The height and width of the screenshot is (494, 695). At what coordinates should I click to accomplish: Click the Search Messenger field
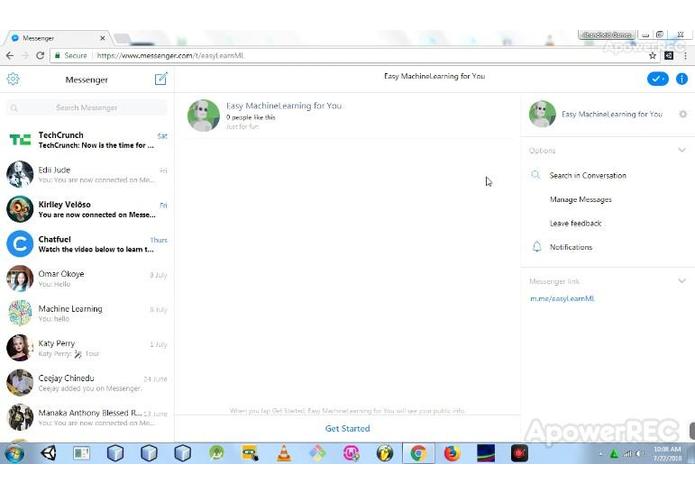click(x=87, y=108)
